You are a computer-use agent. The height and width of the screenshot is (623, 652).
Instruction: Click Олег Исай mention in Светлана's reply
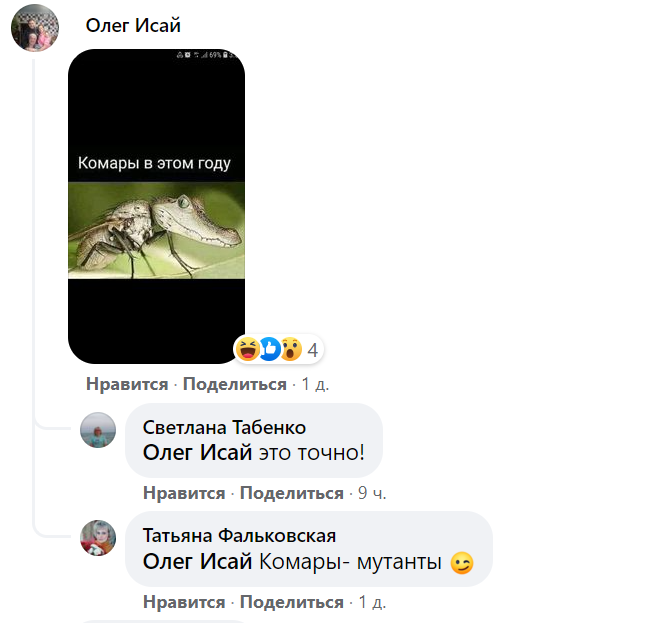tap(198, 452)
